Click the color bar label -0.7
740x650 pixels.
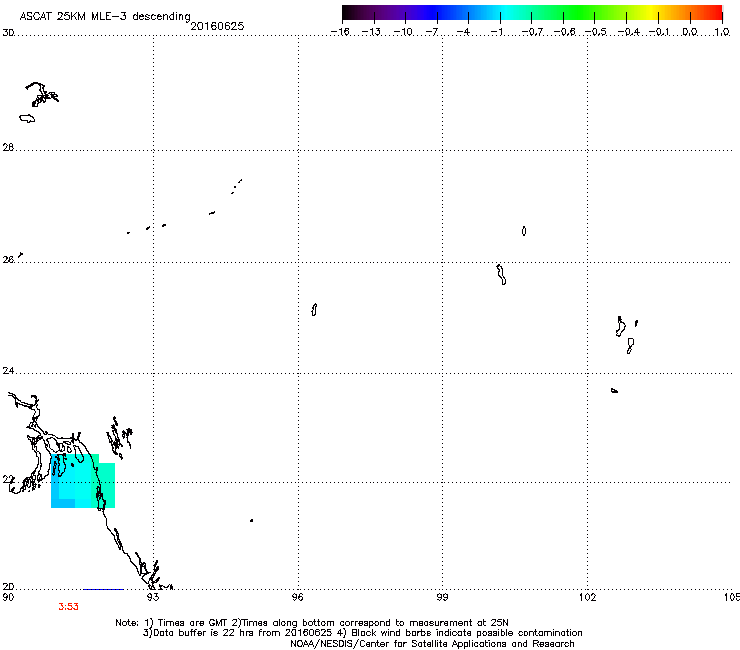[x=532, y=32]
